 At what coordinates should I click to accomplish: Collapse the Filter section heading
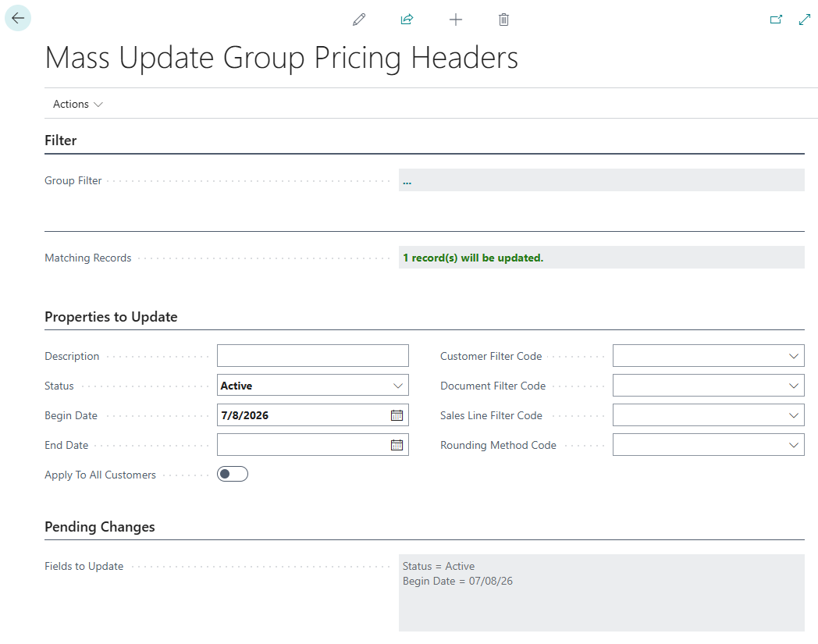[x=61, y=141]
